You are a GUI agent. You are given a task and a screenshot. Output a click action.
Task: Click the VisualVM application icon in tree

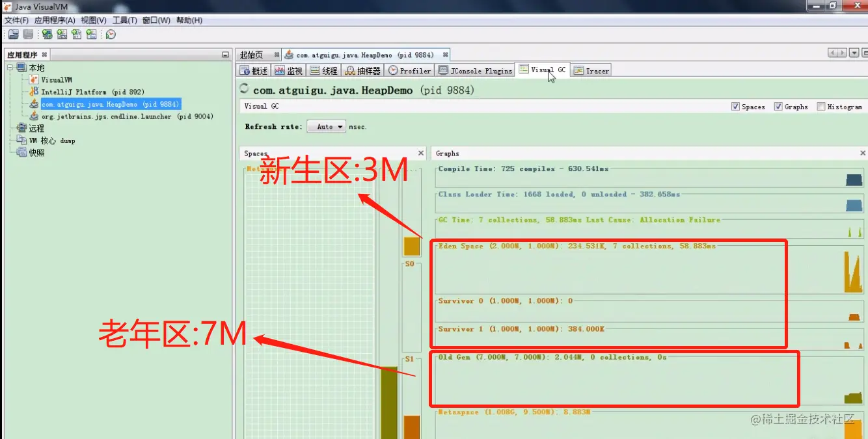[x=34, y=79]
